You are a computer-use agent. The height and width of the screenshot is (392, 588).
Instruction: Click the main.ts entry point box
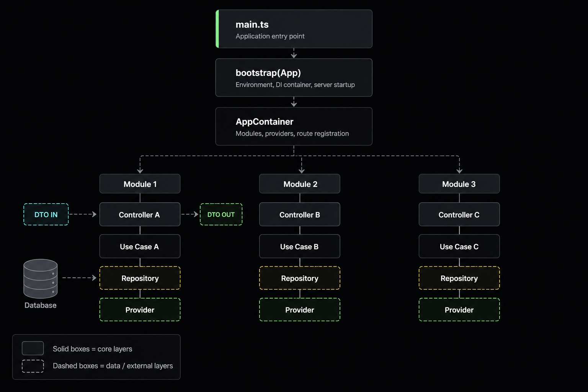(x=294, y=29)
